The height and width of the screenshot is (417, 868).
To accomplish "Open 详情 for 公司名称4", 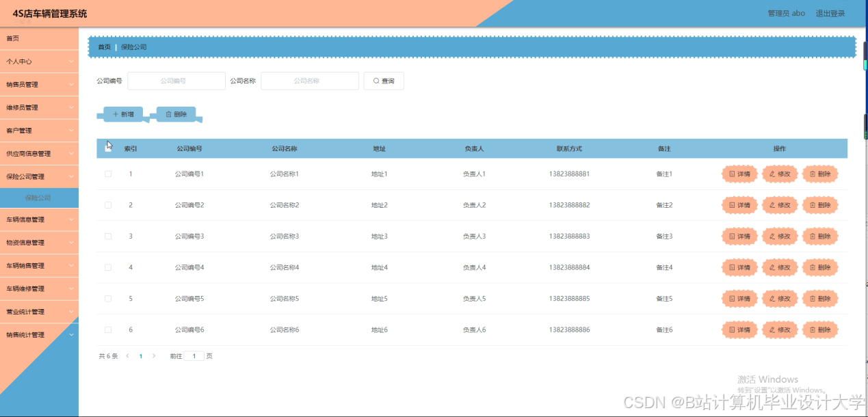I will (739, 267).
